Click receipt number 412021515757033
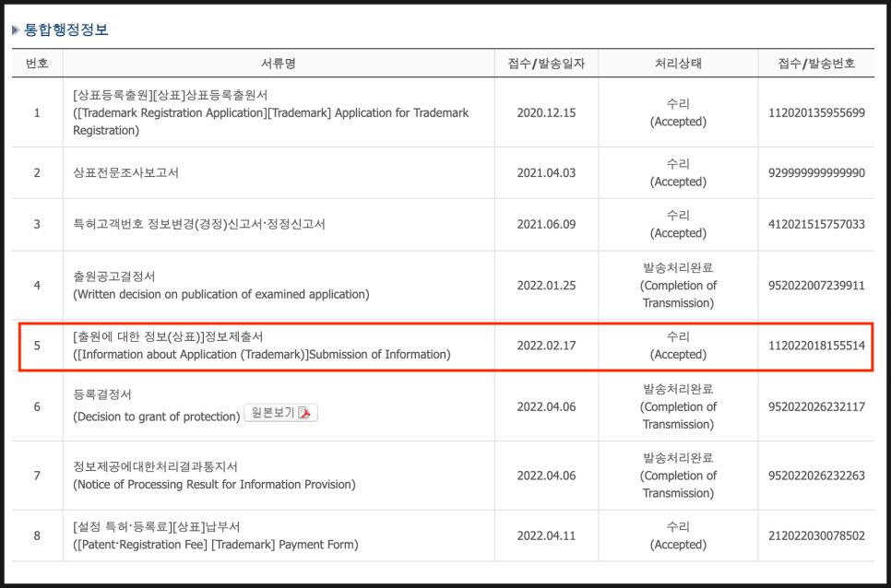The image size is (891, 588). point(816,224)
